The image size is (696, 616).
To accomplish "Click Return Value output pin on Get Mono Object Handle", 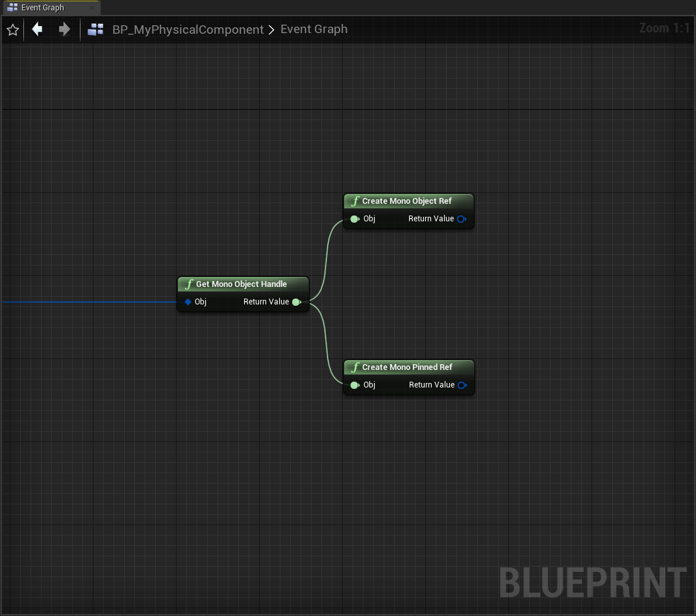I will click(297, 302).
